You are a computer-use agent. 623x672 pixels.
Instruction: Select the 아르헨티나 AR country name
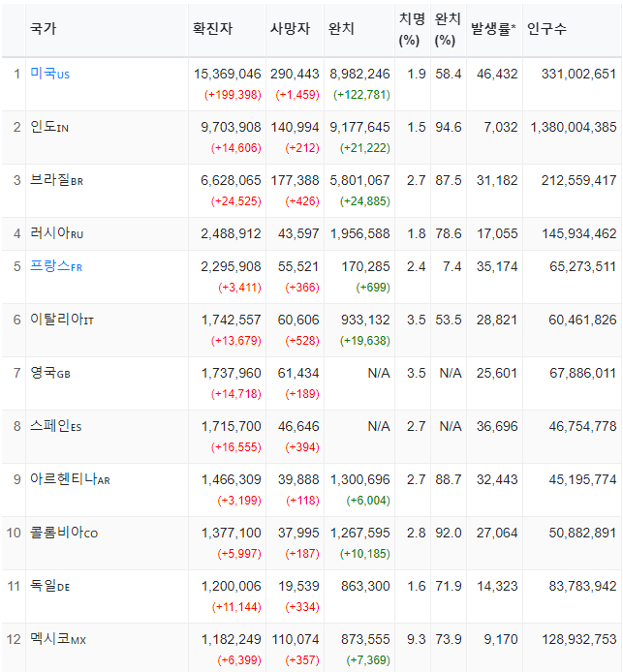[x=70, y=479]
